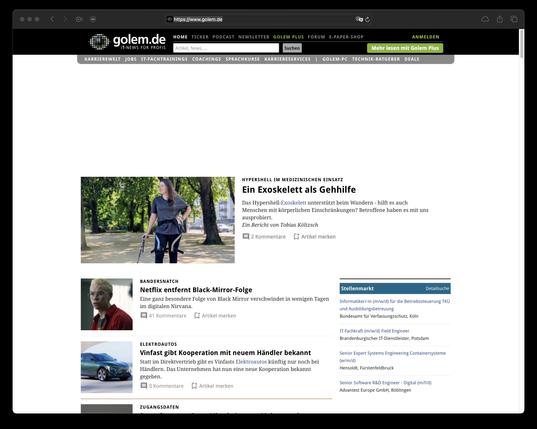Click the article search input field
The height and width of the screenshot is (429, 537).
click(x=226, y=48)
